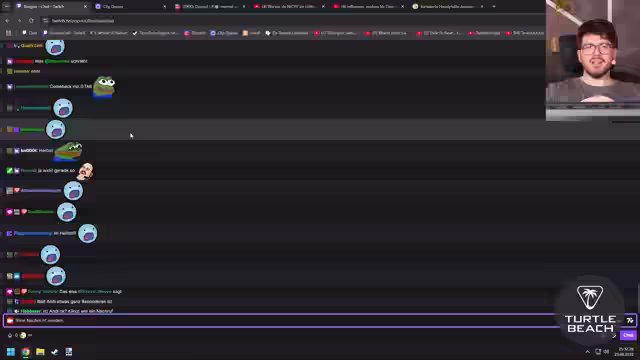Open the bookmark with the orange square icon
640x360 pixels.
click(251, 33)
